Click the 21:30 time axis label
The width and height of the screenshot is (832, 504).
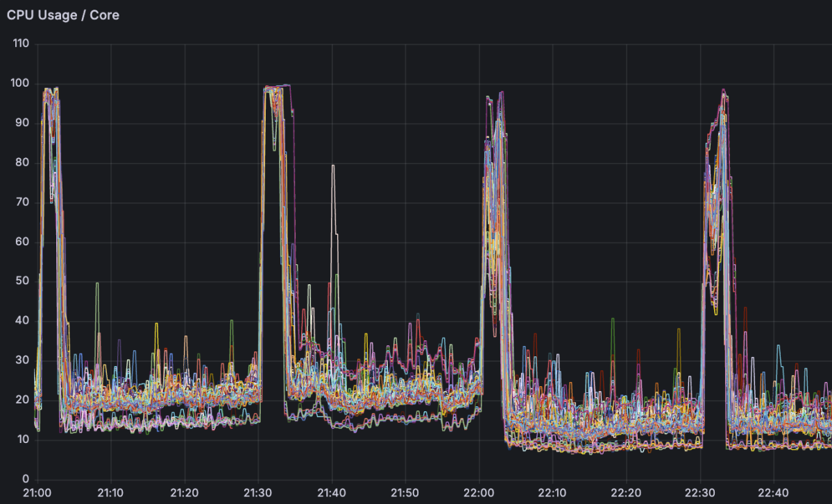pos(257,494)
